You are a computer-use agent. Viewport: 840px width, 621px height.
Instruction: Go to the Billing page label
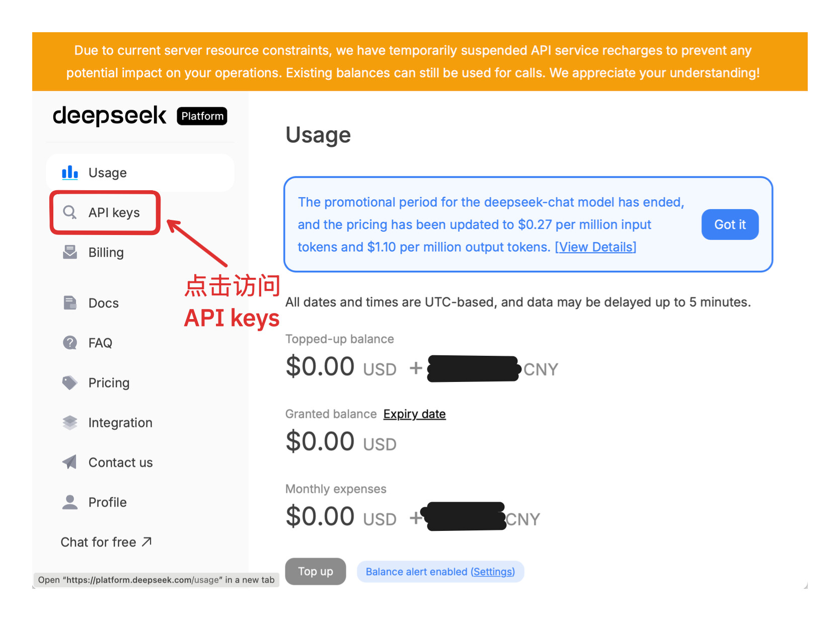tap(106, 252)
